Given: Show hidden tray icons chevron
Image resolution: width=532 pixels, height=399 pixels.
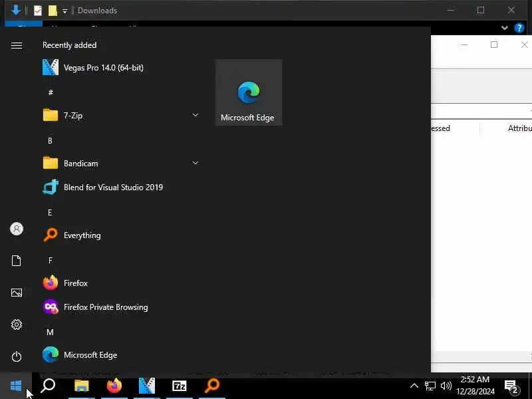Looking at the screenshot, I should tap(414, 386).
